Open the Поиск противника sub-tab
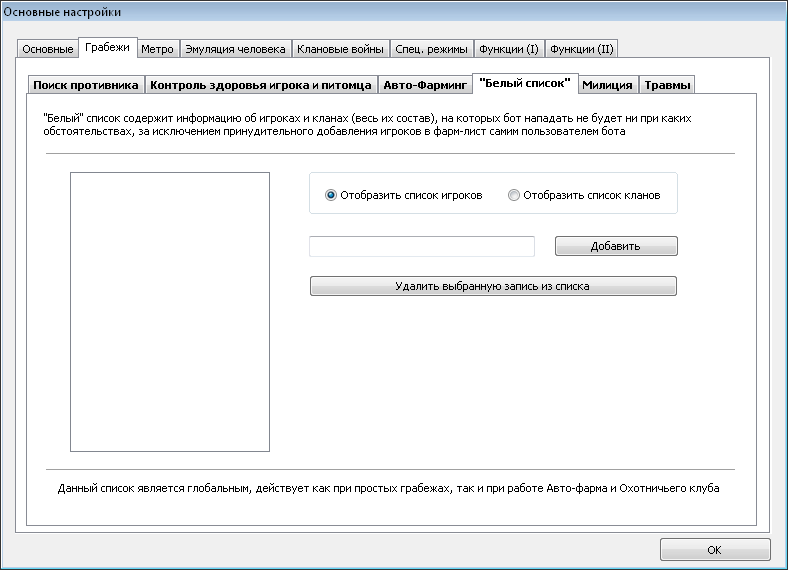The width and height of the screenshot is (788, 570). coord(86,85)
